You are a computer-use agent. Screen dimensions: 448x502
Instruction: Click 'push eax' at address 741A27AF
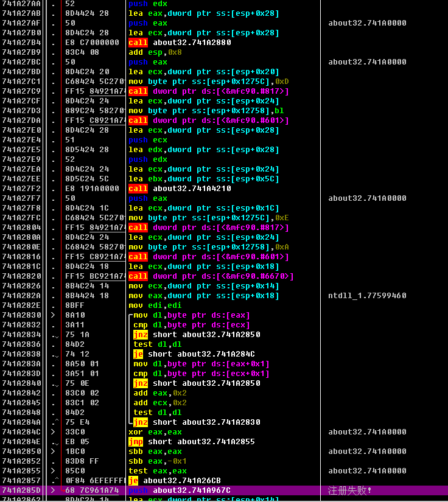tap(148, 23)
